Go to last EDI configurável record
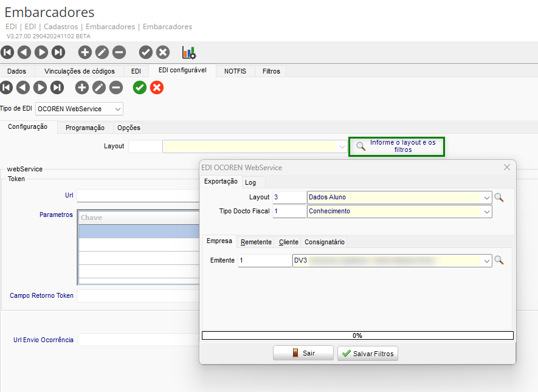538x392 pixels. (x=57, y=88)
